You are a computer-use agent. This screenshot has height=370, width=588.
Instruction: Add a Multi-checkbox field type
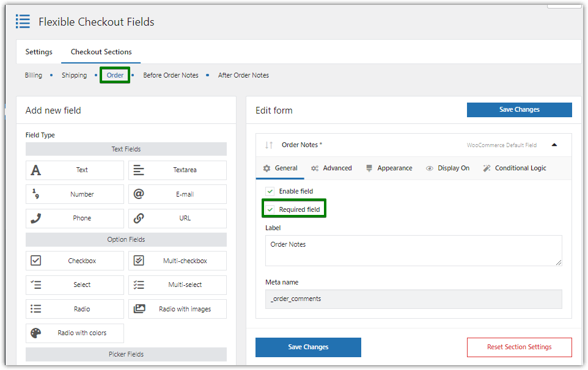(177, 261)
